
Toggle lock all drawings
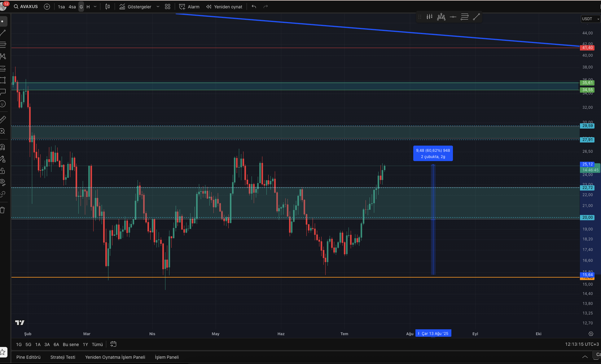click(x=2, y=171)
